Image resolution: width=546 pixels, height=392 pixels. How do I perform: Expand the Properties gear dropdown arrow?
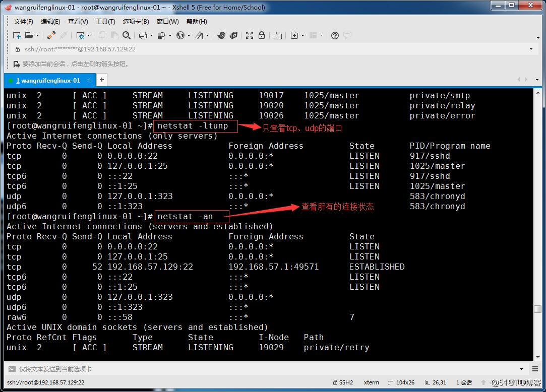coord(88,35)
